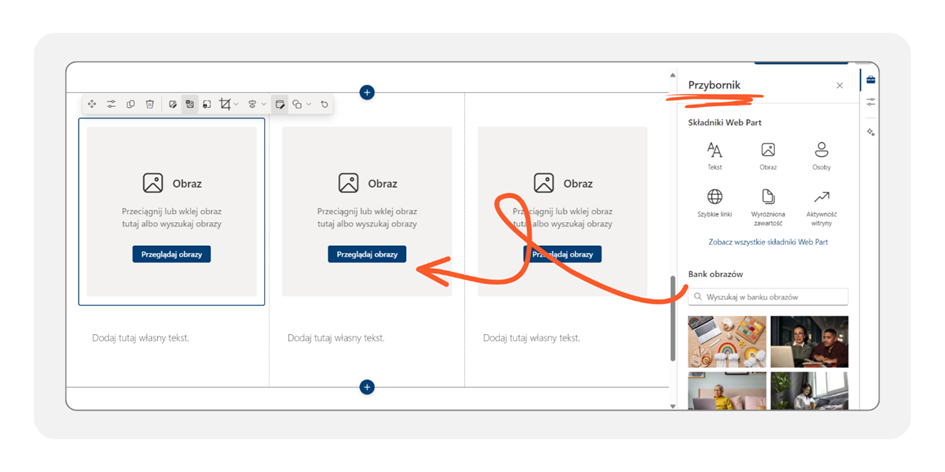The height and width of the screenshot is (472, 945).
Task: Select the woman sitting near plant stock image
Action: point(809,391)
